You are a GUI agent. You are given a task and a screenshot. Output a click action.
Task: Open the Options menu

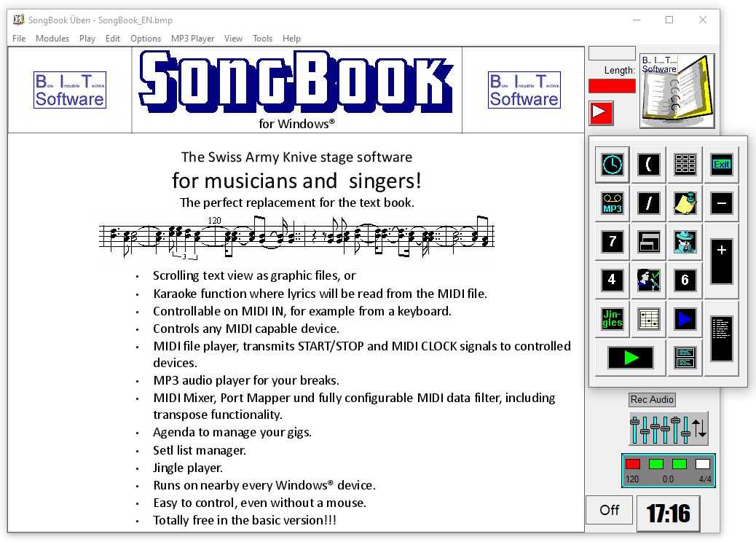pyautogui.click(x=145, y=38)
